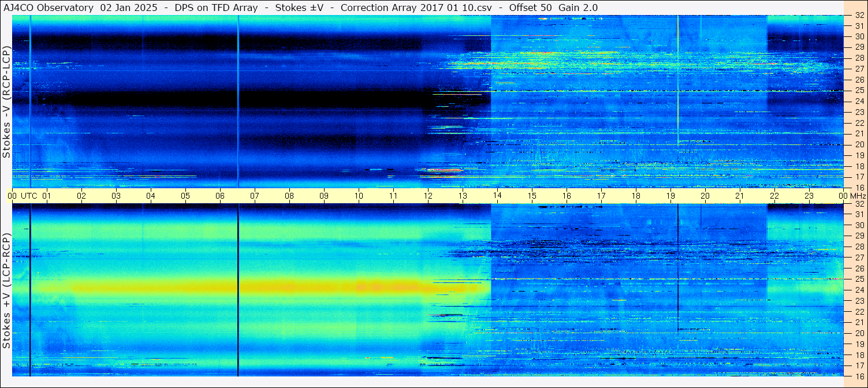
Task: Click upper panel's 20 MHz frequency label
Action: pyautogui.click(x=859, y=144)
